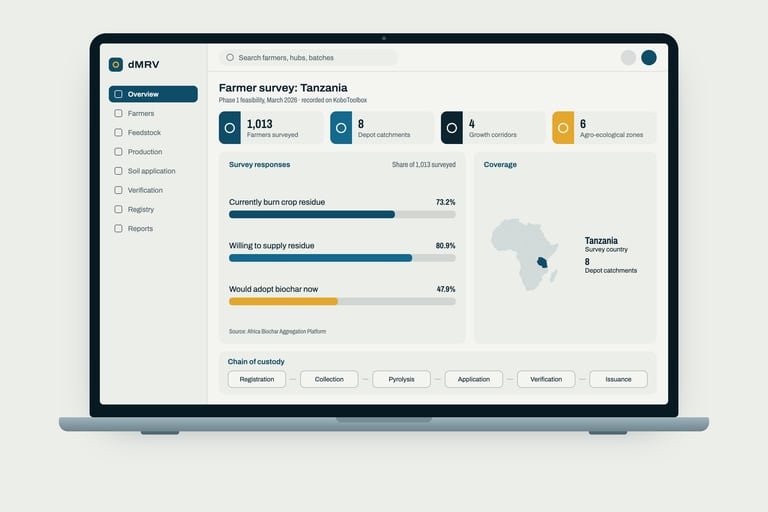
Task: Go to the Farmers section label
Action: click(141, 113)
